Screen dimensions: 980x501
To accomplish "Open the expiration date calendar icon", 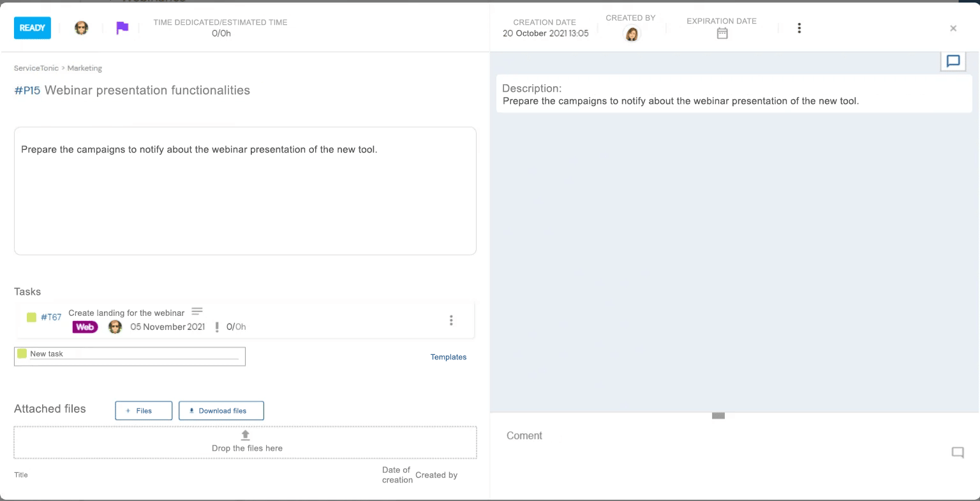I will click(722, 34).
